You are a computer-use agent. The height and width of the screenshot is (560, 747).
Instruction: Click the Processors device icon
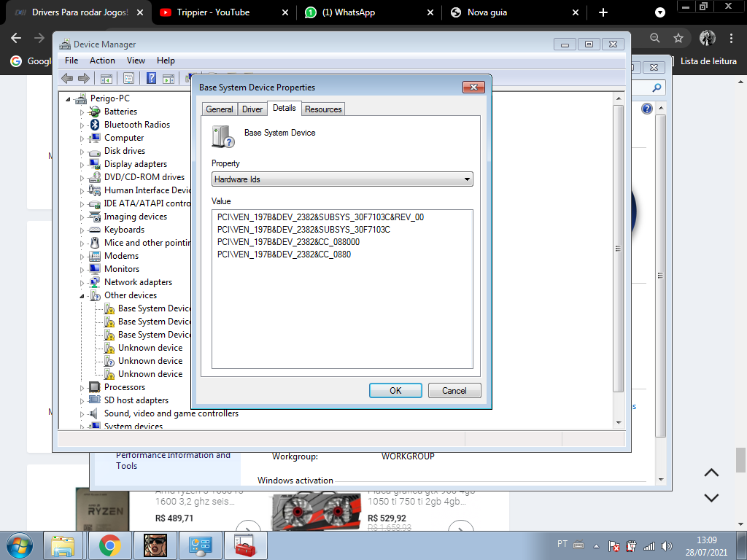94,387
